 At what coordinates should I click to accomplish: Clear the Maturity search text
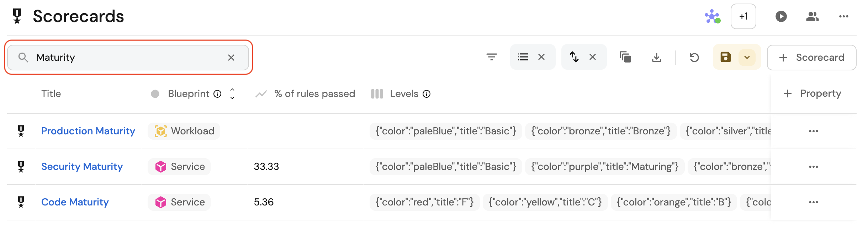pos(231,58)
